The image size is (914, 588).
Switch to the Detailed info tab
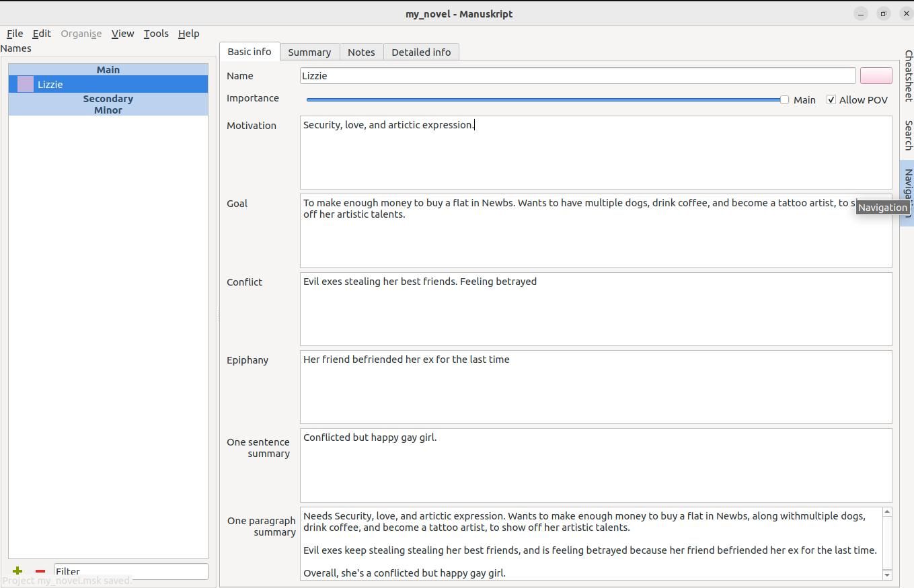pyautogui.click(x=421, y=52)
